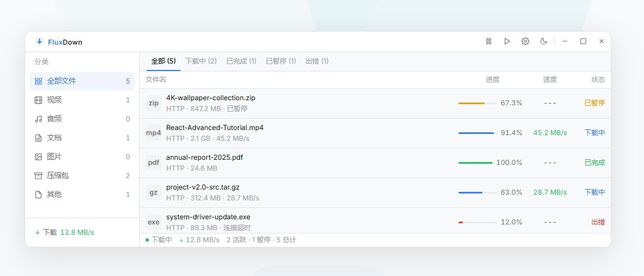Switch to 全部 (5) tab
Screen dimensions: 644x276
163,61
